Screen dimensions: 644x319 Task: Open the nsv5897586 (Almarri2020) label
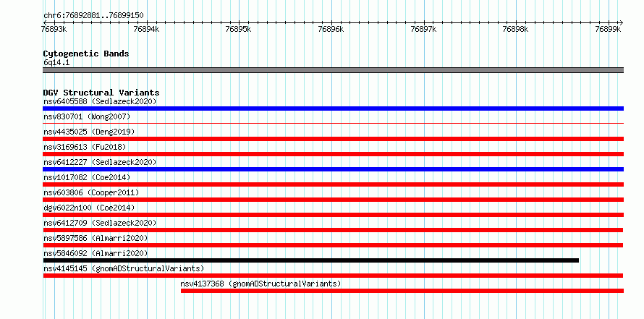(96, 238)
